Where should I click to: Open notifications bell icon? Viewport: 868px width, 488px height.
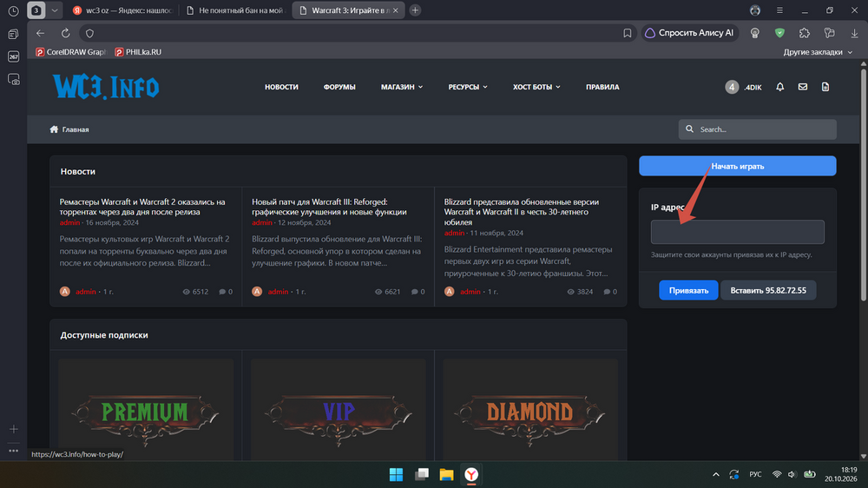(780, 87)
